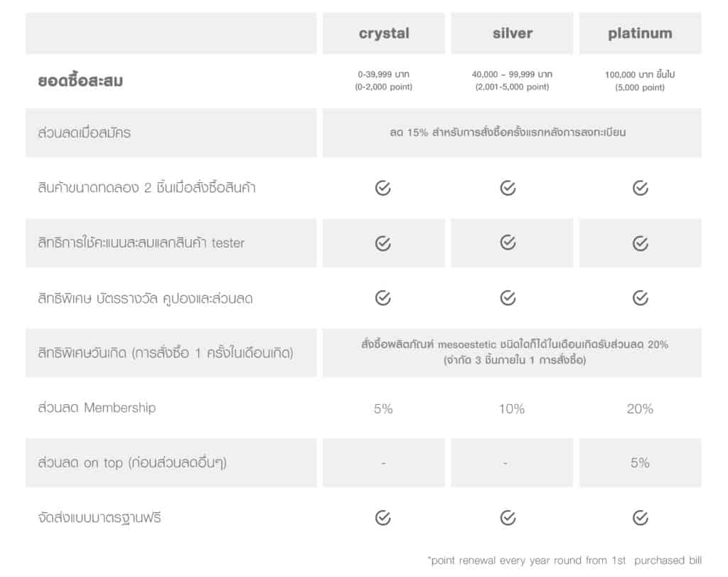Viewport: 728px width, 577px height.
Task: Click silver checkmark in คูปองและส่วนลด row
Action: coord(508,298)
